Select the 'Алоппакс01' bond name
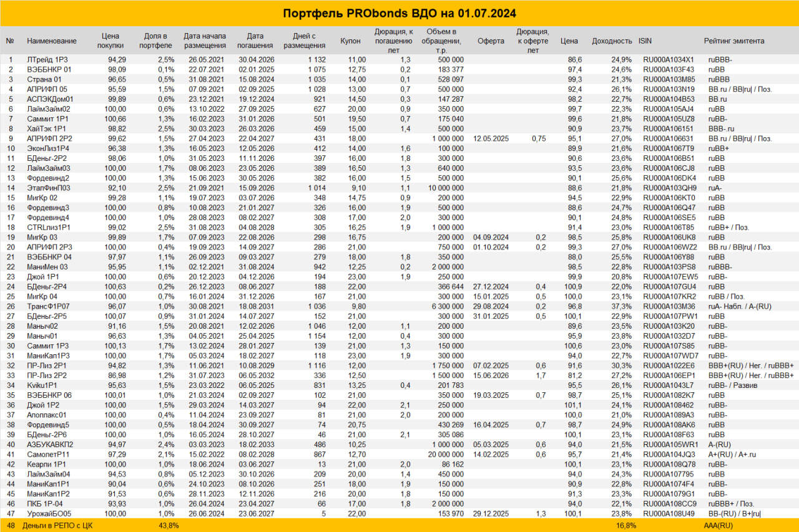 47,415
